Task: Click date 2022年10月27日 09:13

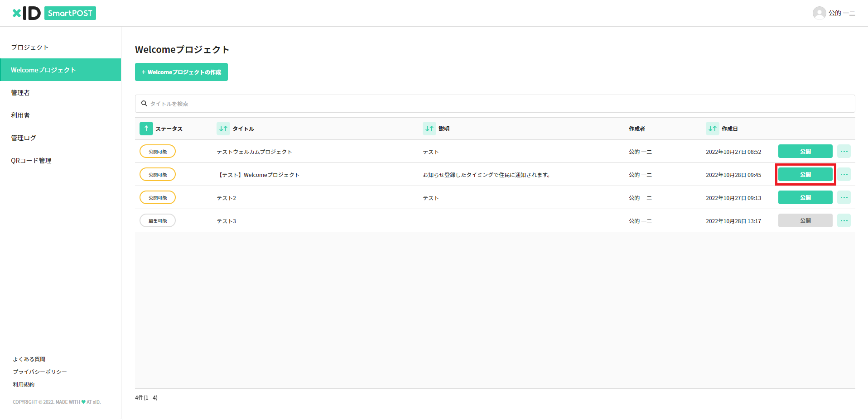Action: pos(733,198)
